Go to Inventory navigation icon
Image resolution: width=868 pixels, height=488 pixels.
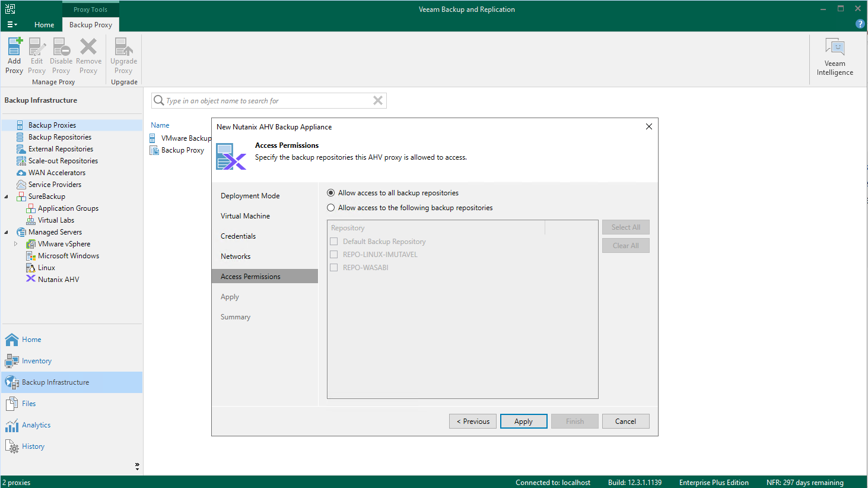click(x=12, y=361)
